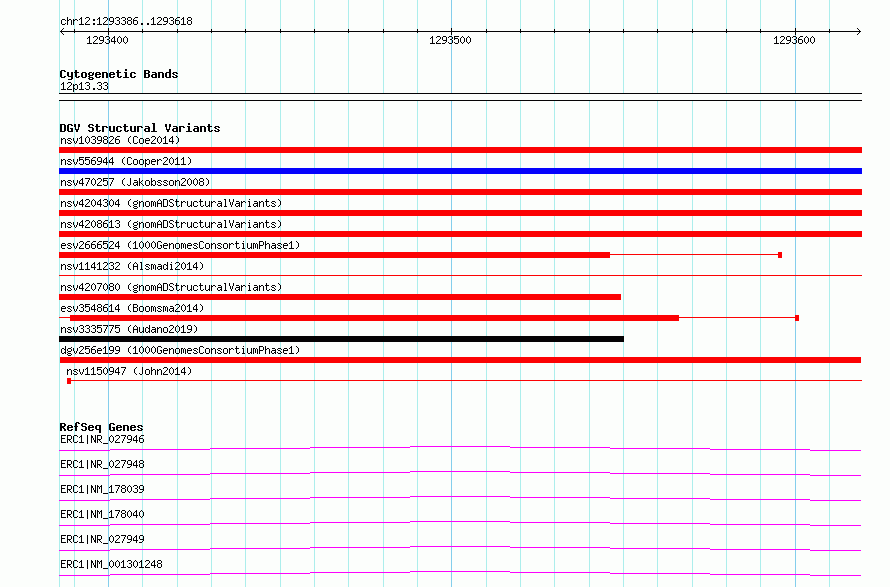Click the small end block of esv3548614
890x587 pixels.
[x=797, y=318]
